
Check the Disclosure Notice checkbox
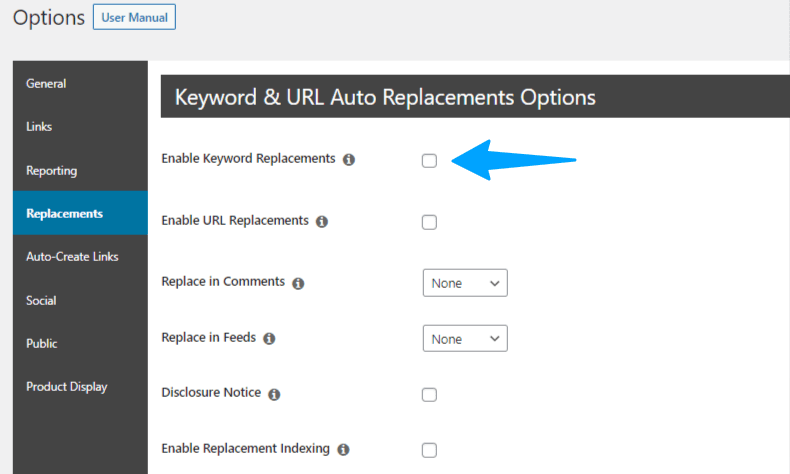coord(429,394)
